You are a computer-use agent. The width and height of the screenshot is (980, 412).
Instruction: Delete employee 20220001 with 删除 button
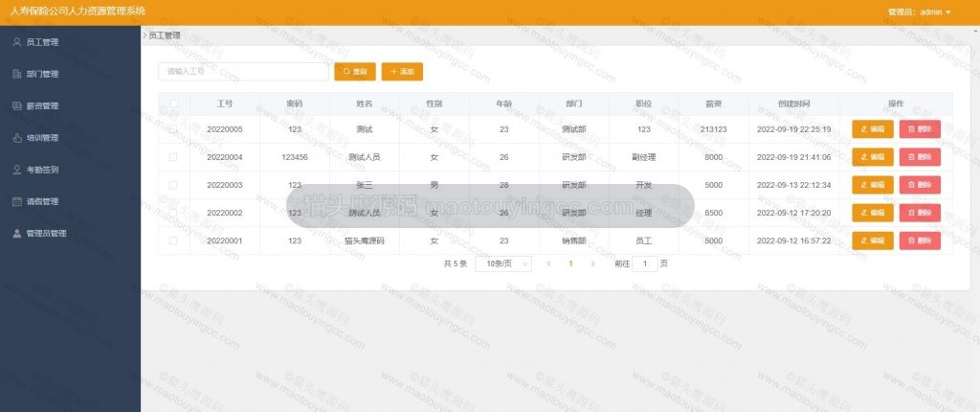point(920,240)
